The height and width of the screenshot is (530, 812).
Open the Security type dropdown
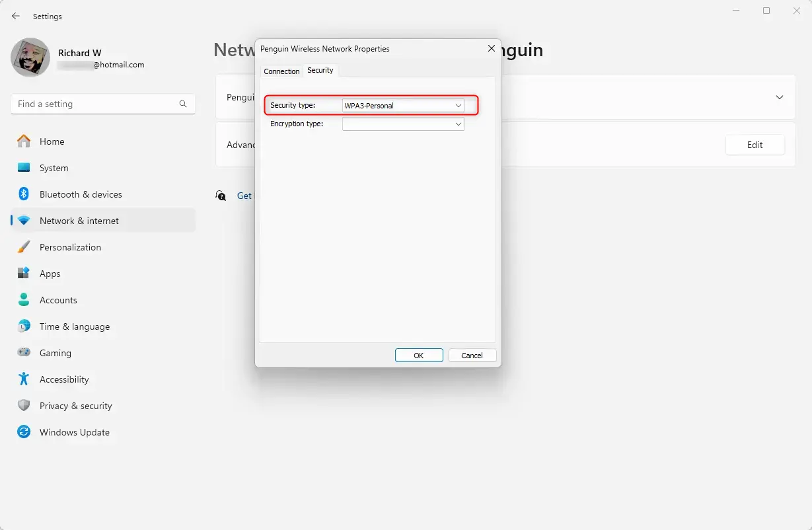[x=403, y=106]
